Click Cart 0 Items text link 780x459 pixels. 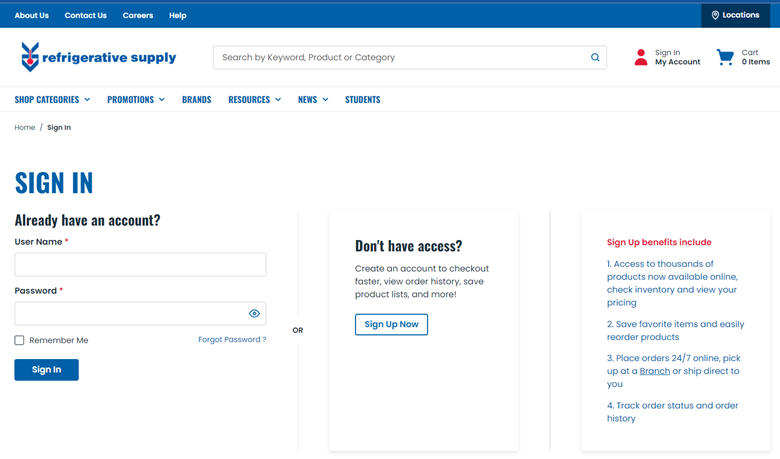pos(756,57)
